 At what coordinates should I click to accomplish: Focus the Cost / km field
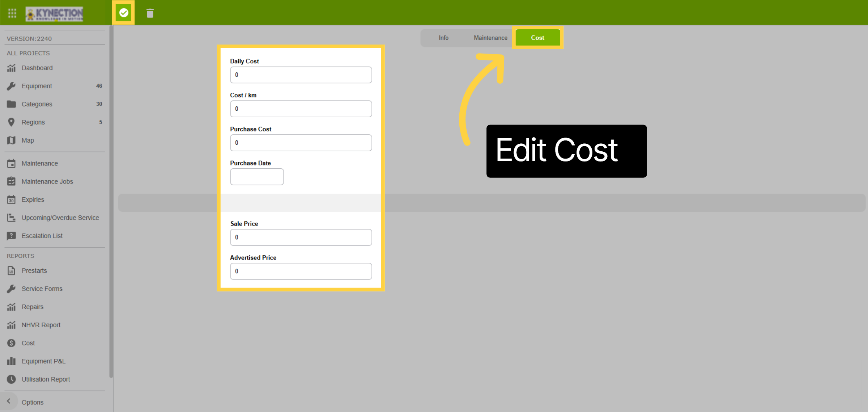(301, 109)
